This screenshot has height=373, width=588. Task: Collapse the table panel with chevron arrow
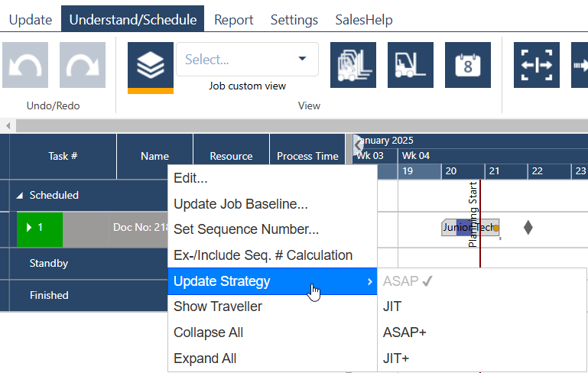coord(358,144)
